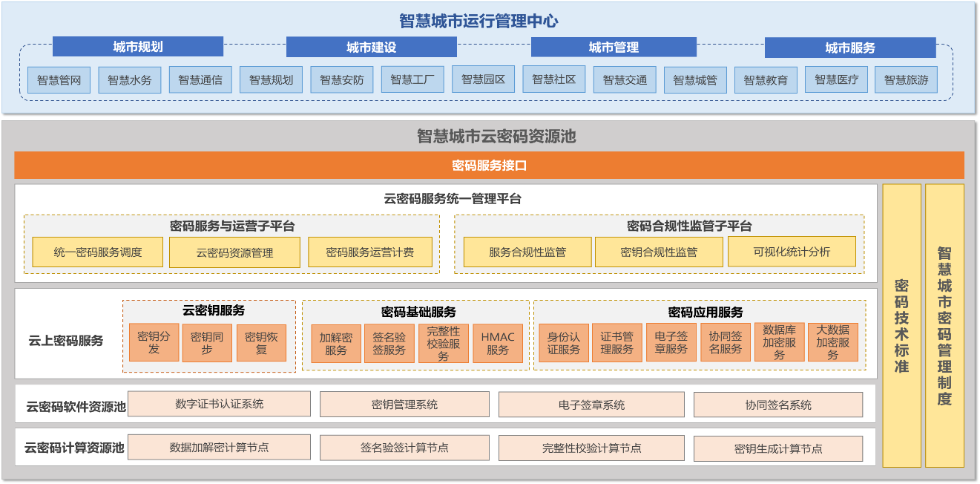Viewport: 980px width, 484px height.
Task: Toggle the 可视化统计分析 function
Action: tap(792, 252)
